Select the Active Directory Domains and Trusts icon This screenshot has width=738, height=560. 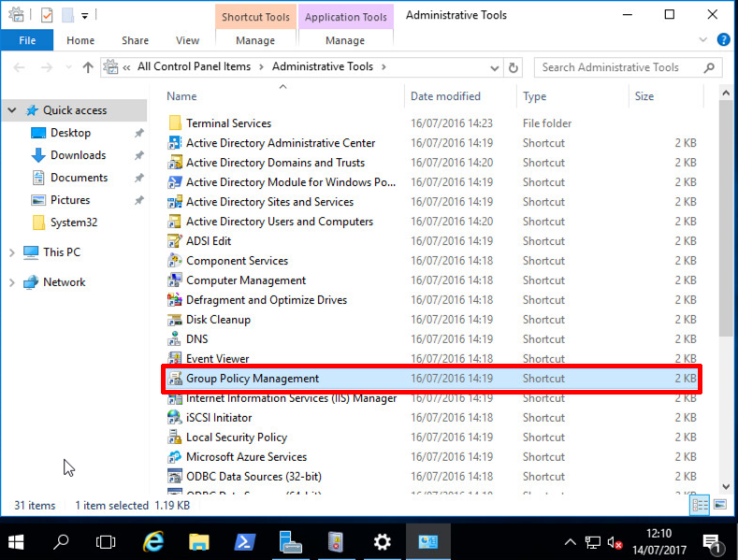(x=175, y=163)
